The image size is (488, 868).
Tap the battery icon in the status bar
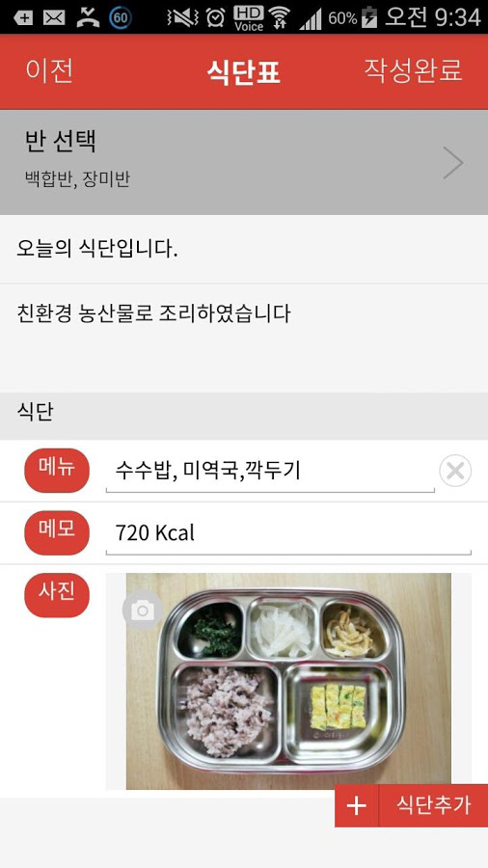click(x=368, y=17)
